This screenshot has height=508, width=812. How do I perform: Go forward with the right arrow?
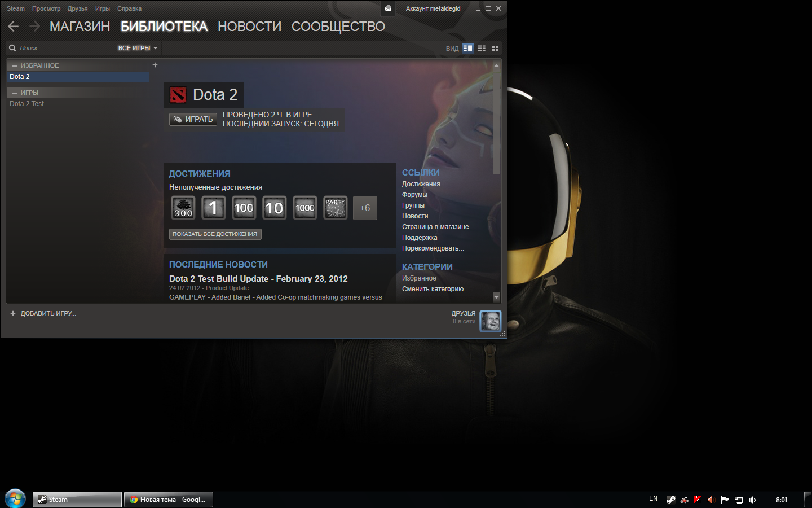point(35,26)
